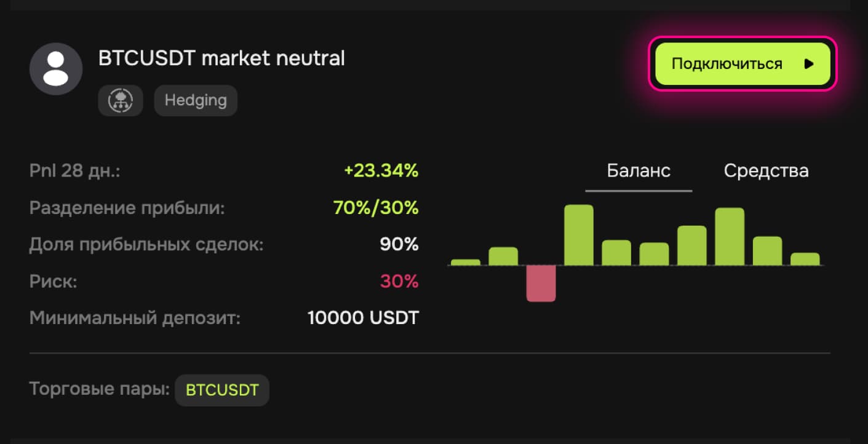The image size is (868, 444).
Task: Click the Pnl 28 дн. label
Action: click(74, 171)
